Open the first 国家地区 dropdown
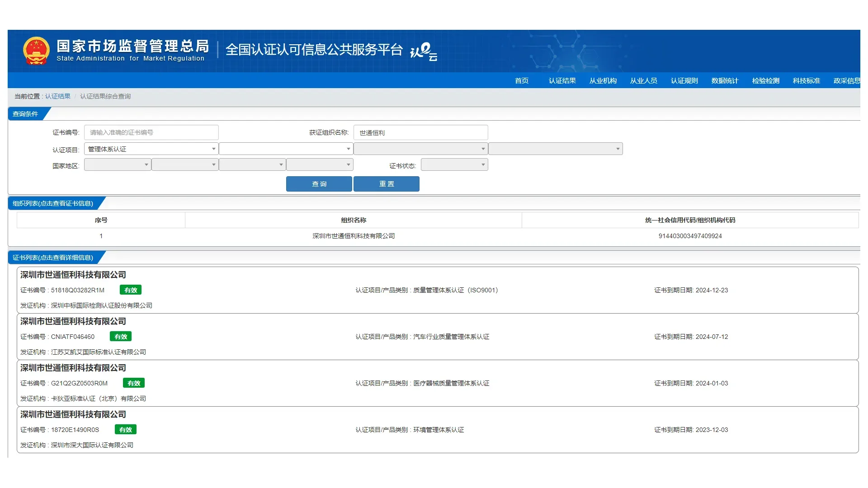 [117, 165]
